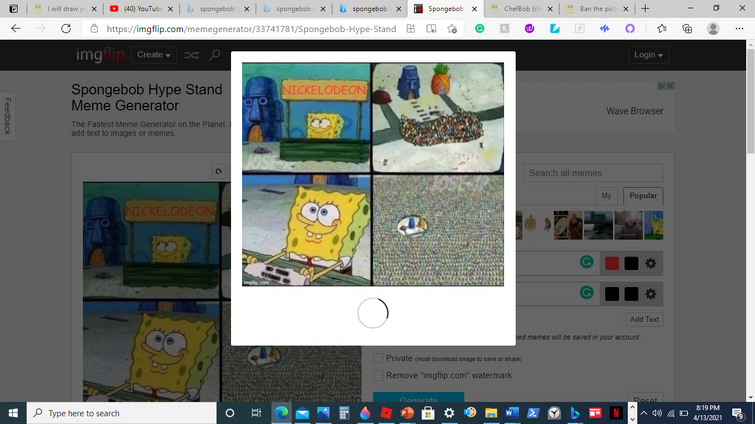Viewport: 755px width, 424px height.
Task: Go back with browser back arrow
Action: pos(16,29)
